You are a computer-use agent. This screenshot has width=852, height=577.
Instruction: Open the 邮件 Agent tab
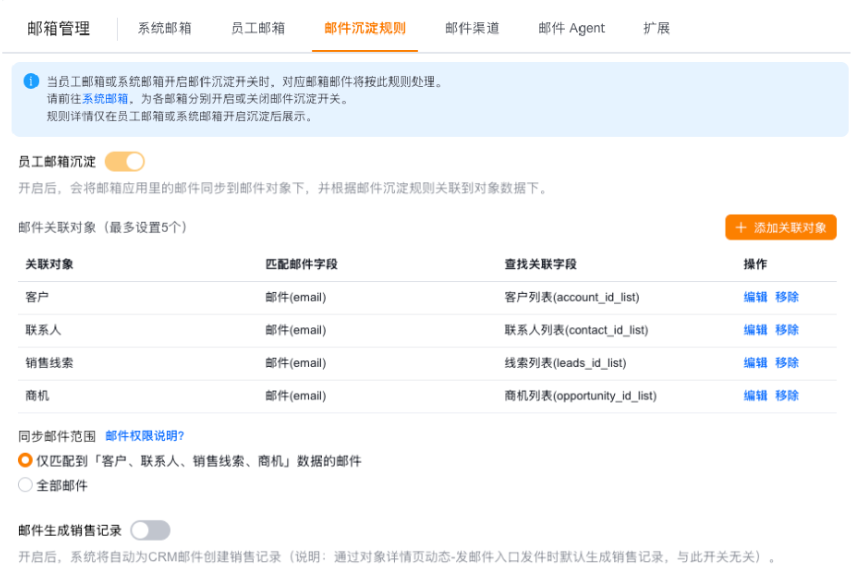point(572,28)
